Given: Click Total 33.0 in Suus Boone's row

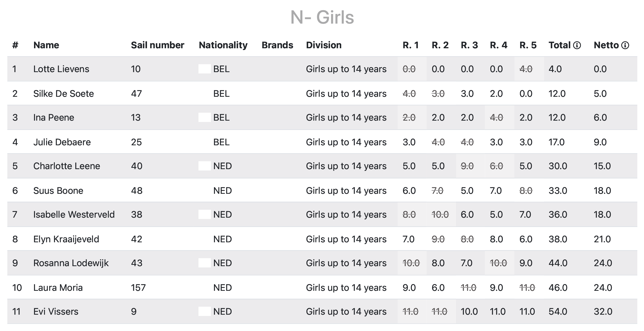Looking at the screenshot, I should (558, 191).
